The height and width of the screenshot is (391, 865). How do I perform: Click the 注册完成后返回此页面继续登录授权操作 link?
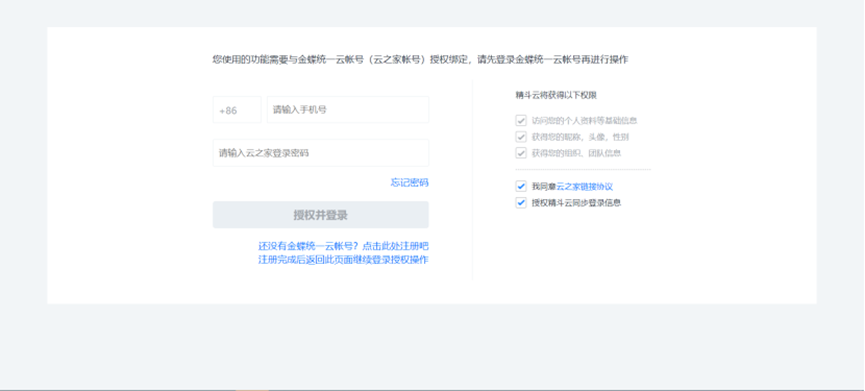343,259
